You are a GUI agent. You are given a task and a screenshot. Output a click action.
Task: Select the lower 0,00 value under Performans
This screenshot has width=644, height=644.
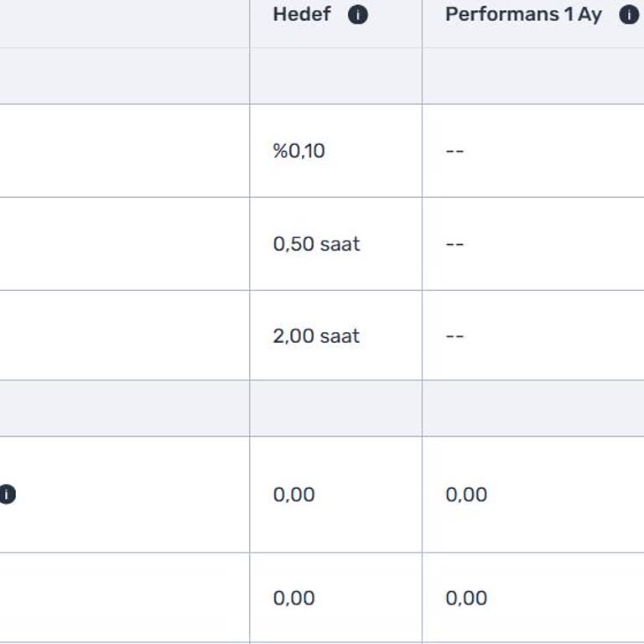pyautogui.click(x=466, y=598)
